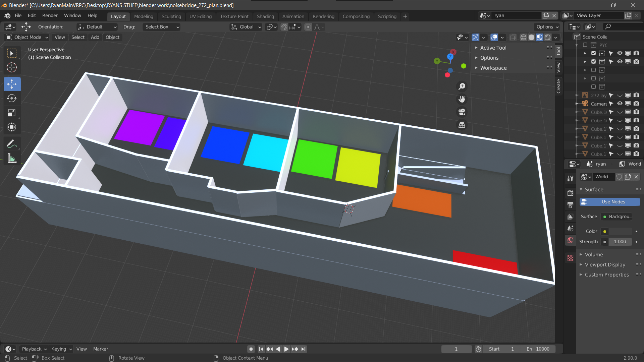644x362 pixels.
Task: Select the Measure tool
Action: click(x=12, y=159)
